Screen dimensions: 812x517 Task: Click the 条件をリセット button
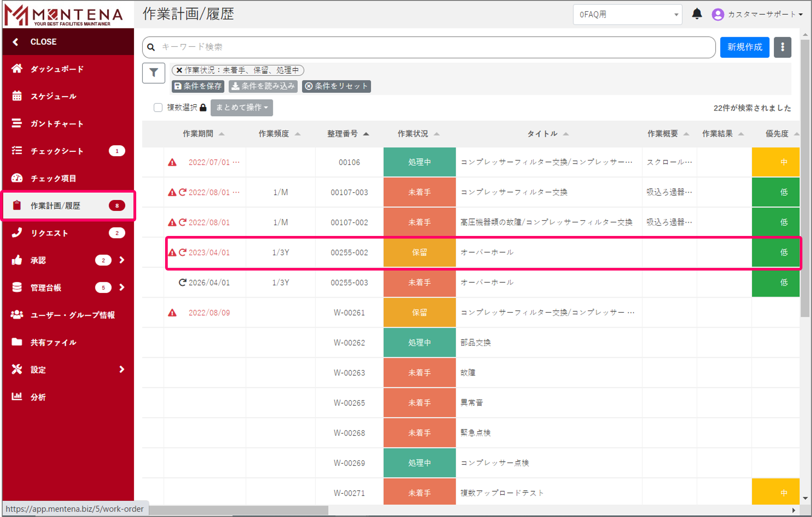point(336,86)
